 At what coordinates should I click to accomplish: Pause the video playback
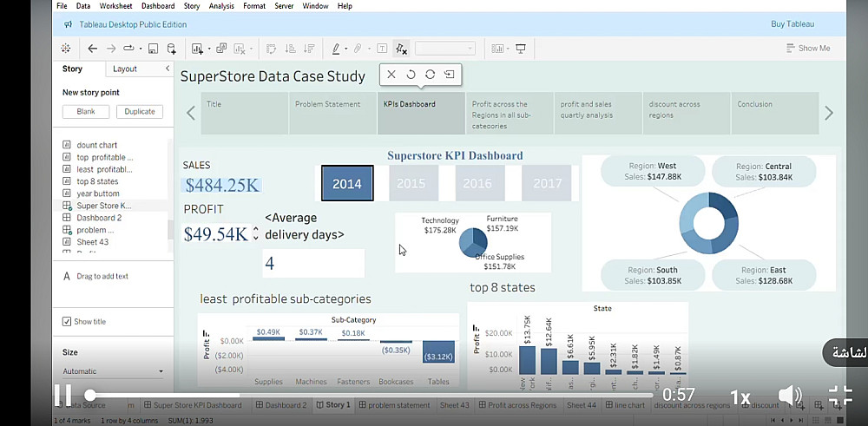click(x=62, y=395)
